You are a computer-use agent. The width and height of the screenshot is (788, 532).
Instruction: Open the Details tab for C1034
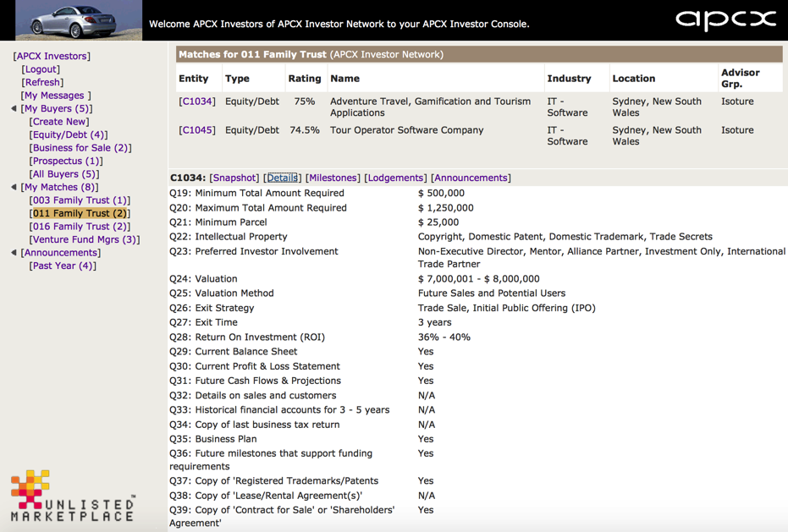[282, 178]
